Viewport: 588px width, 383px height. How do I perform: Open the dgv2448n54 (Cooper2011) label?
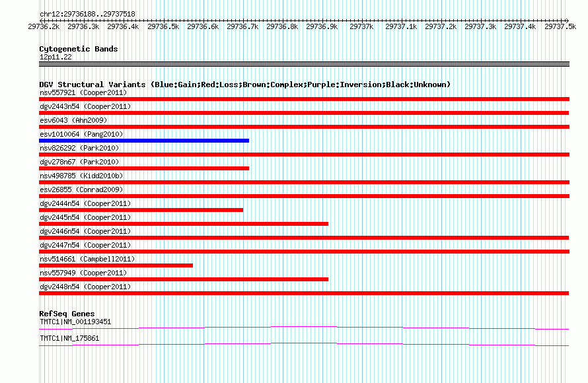tap(85, 287)
